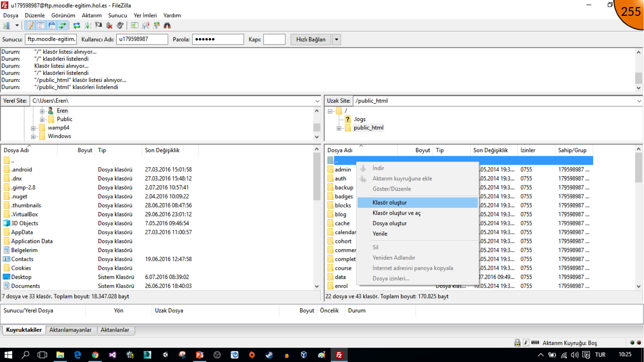Image resolution: width=644 pixels, height=362 pixels.
Task: Sort remote list by Sahip/Grup column
Action: [x=574, y=150]
